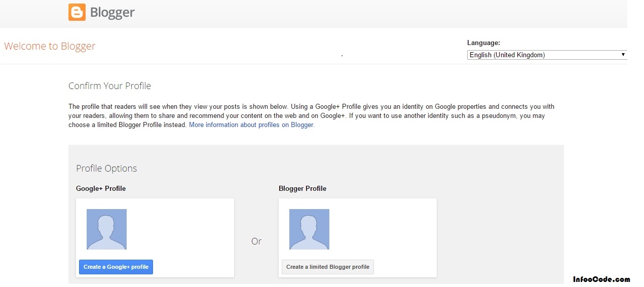The width and height of the screenshot is (644, 287).
Task: Click the Confirm Your Profile heading
Action: (x=109, y=86)
